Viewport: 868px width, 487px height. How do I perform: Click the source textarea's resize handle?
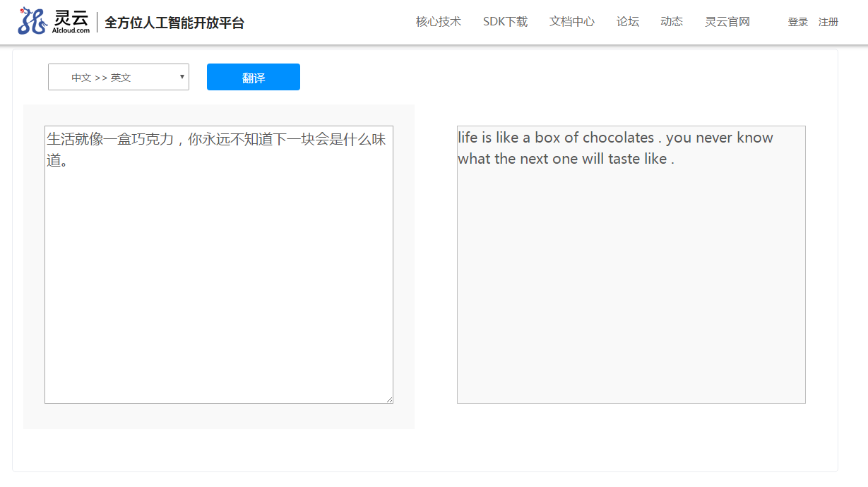[389, 399]
